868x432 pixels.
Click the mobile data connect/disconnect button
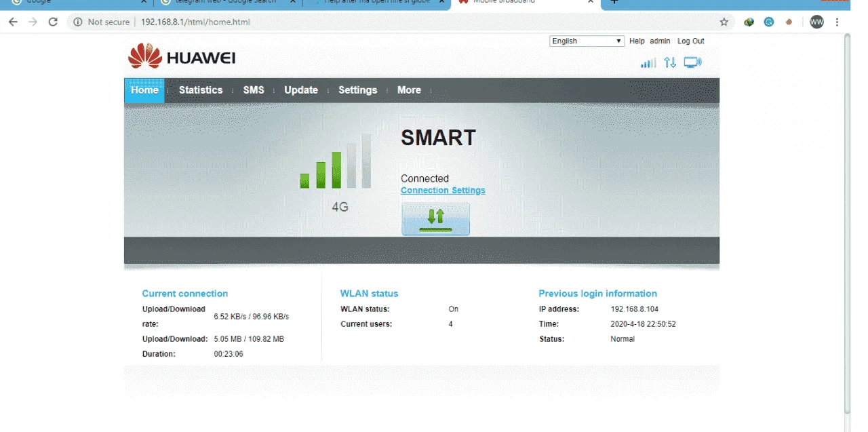pyautogui.click(x=435, y=219)
